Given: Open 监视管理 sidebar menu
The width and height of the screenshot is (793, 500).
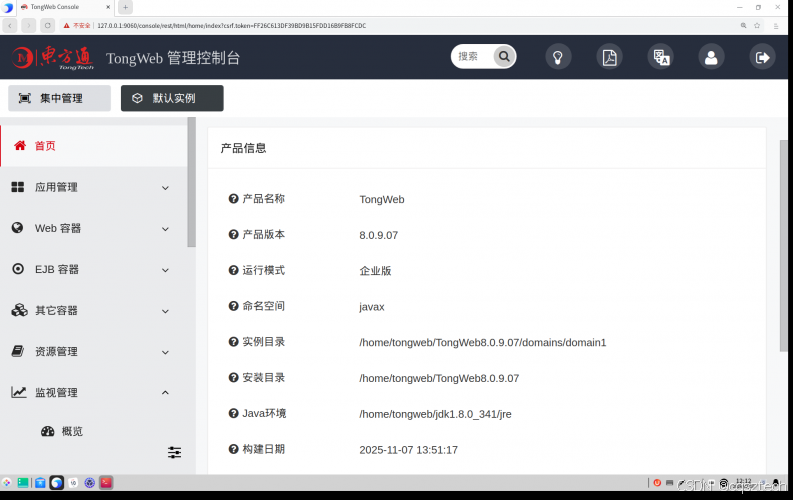Looking at the screenshot, I should coord(94,392).
